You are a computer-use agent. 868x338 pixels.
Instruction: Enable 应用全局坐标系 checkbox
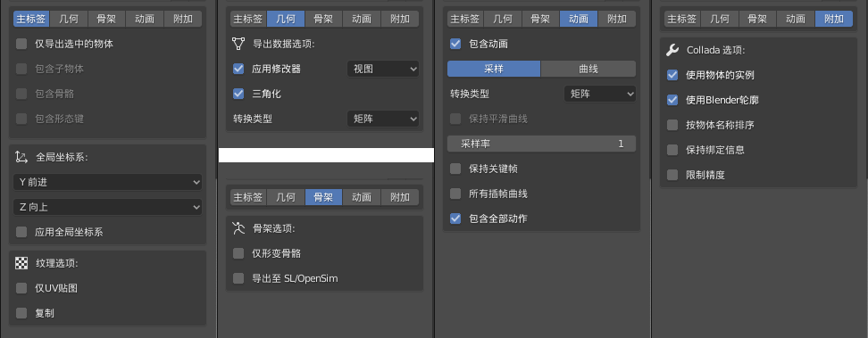21,232
